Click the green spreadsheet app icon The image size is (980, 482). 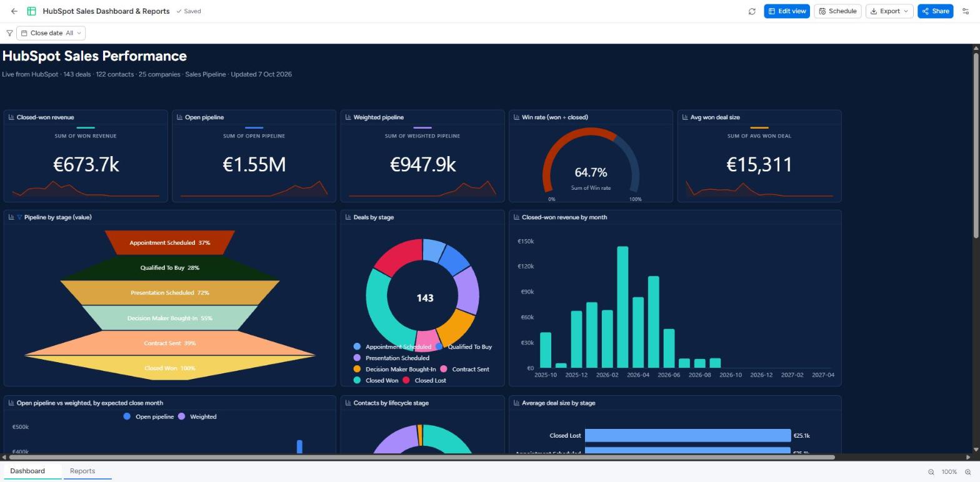pos(31,11)
